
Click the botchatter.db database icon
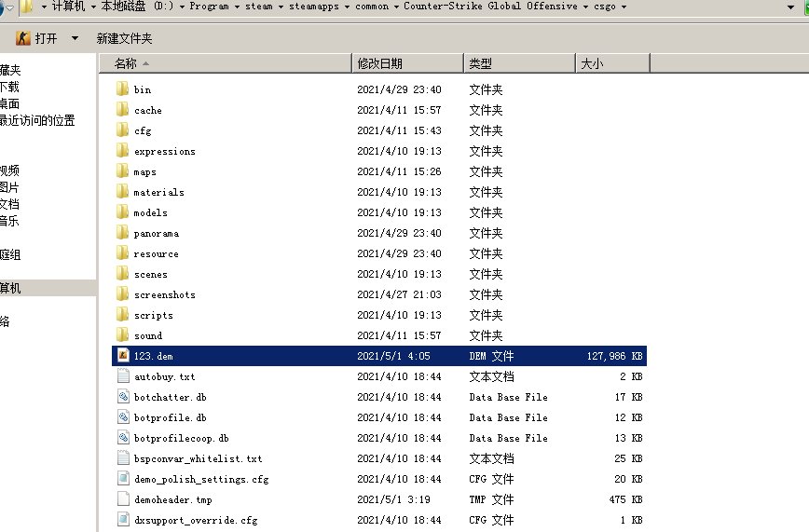click(123, 397)
